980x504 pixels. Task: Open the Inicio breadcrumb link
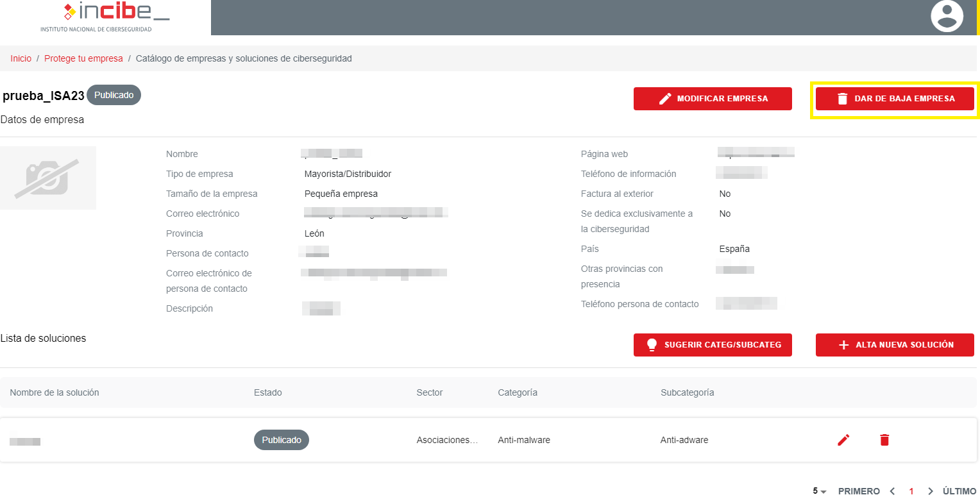pos(21,58)
